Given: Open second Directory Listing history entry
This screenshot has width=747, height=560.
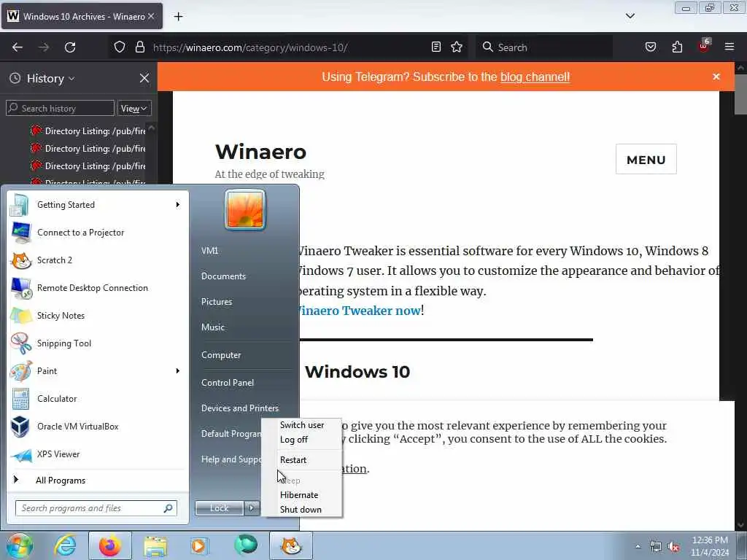Looking at the screenshot, I should (88, 149).
